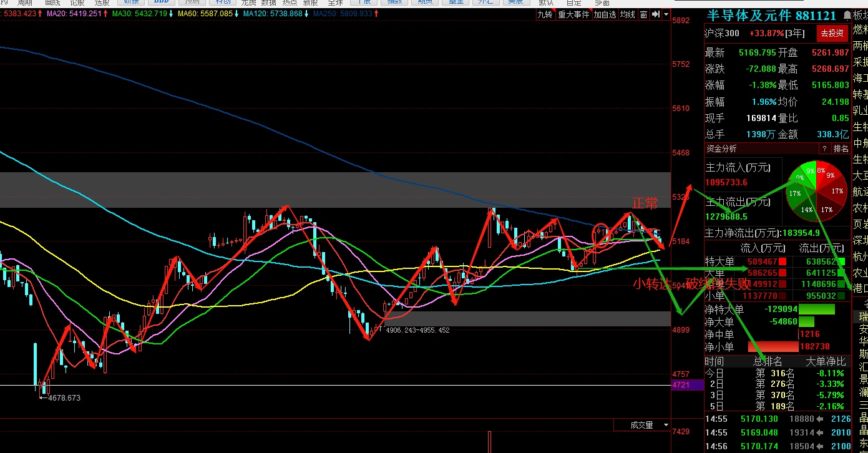
Task: Toggle 加自选 to add to watchlist
Action: tap(604, 14)
